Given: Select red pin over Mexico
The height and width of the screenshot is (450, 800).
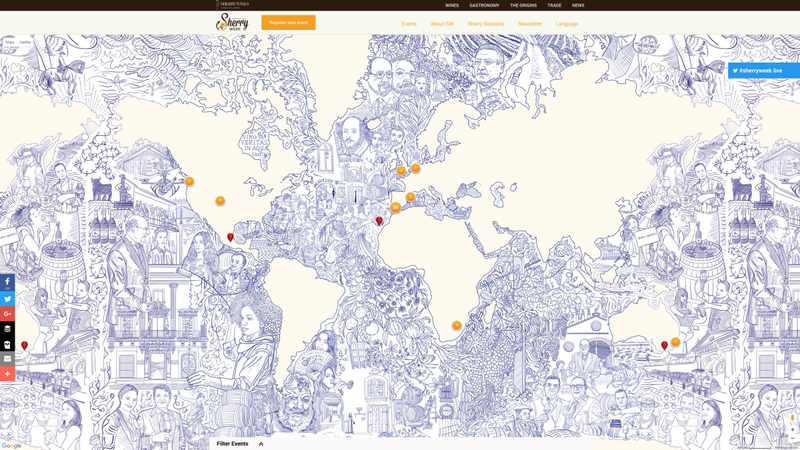Looking at the screenshot, I should 230,237.
